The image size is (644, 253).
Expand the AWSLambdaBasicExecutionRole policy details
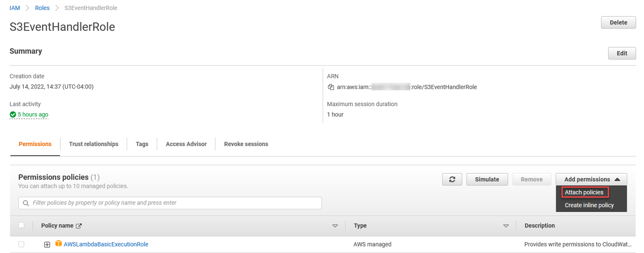[47, 244]
